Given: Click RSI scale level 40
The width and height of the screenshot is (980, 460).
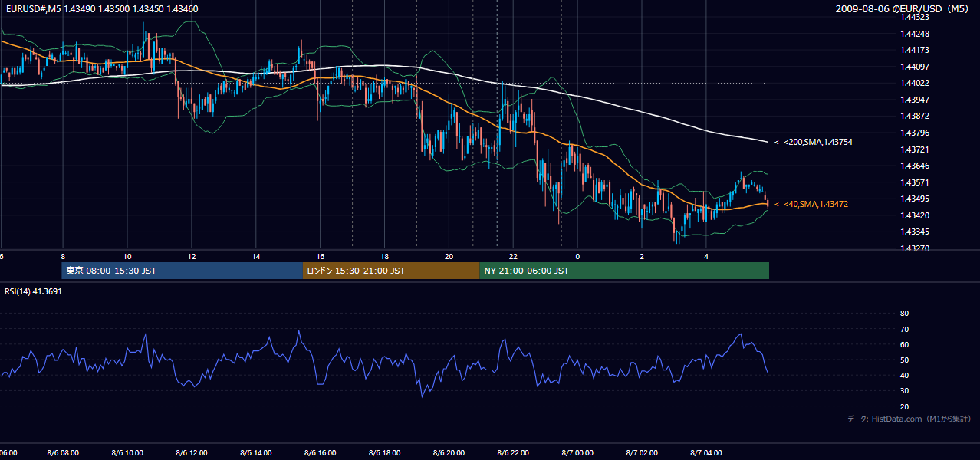Looking at the screenshot, I should (904, 375).
